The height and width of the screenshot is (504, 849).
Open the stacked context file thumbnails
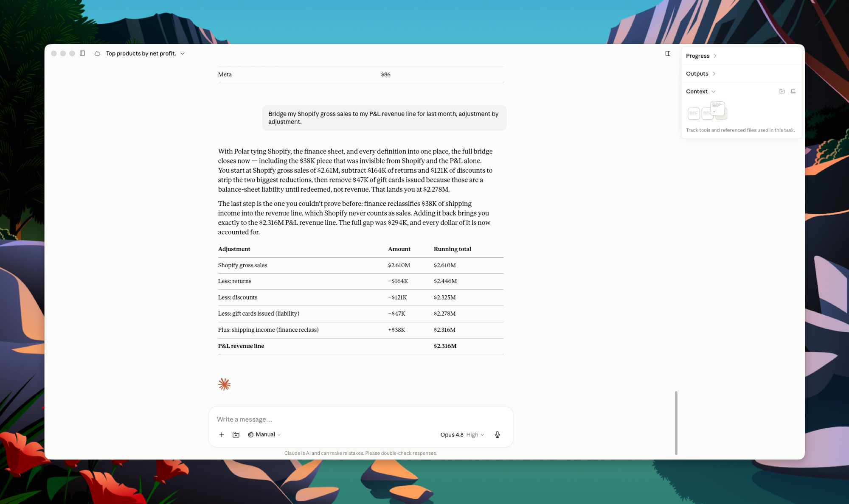pos(707,111)
